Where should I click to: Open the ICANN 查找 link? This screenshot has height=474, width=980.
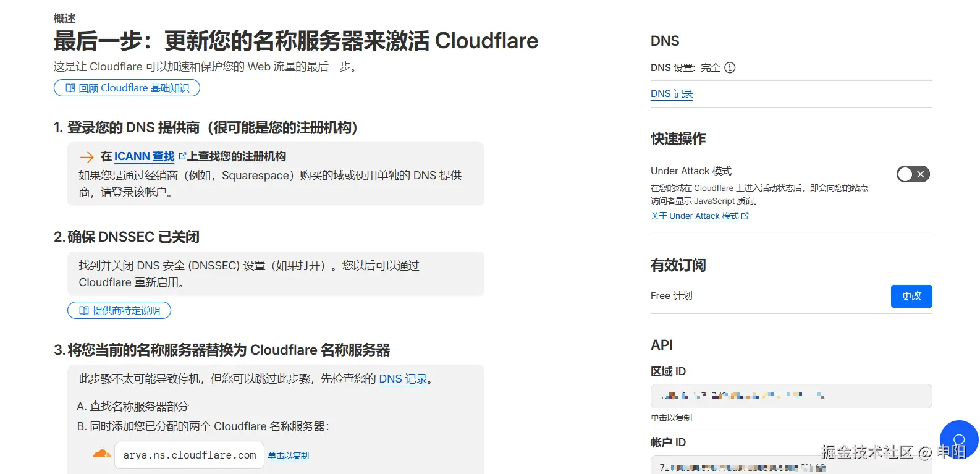[x=144, y=156]
